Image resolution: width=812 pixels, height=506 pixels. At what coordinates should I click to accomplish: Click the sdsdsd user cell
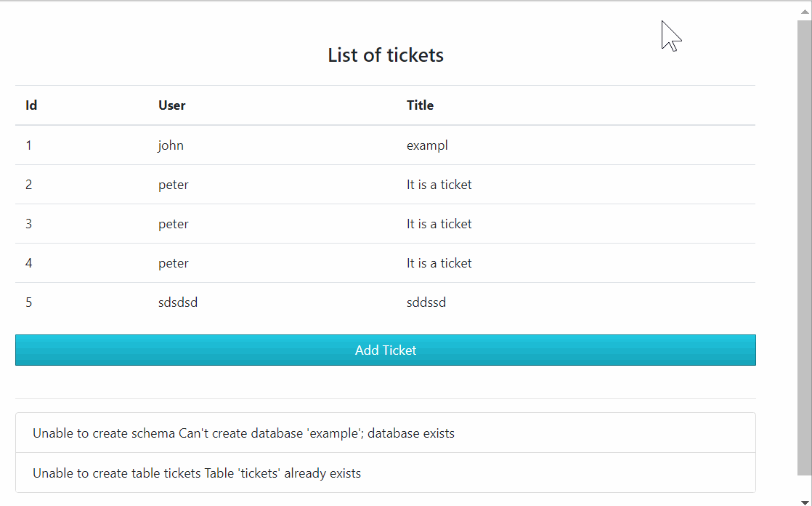(x=178, y=302)
